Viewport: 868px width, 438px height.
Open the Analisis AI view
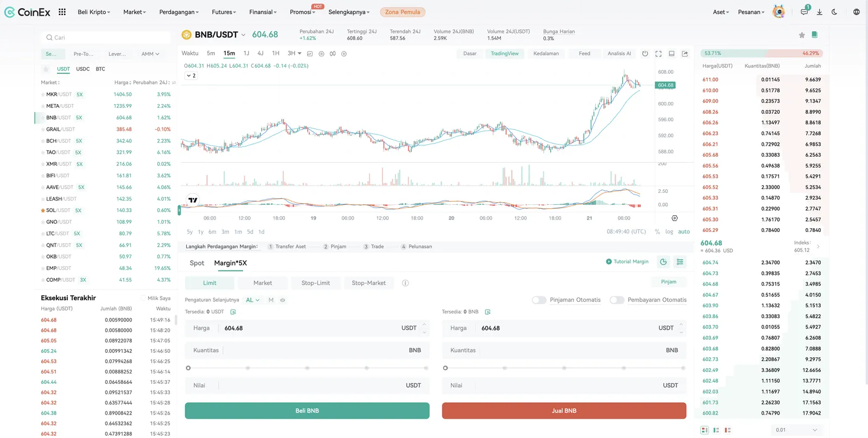pos(619,54)
